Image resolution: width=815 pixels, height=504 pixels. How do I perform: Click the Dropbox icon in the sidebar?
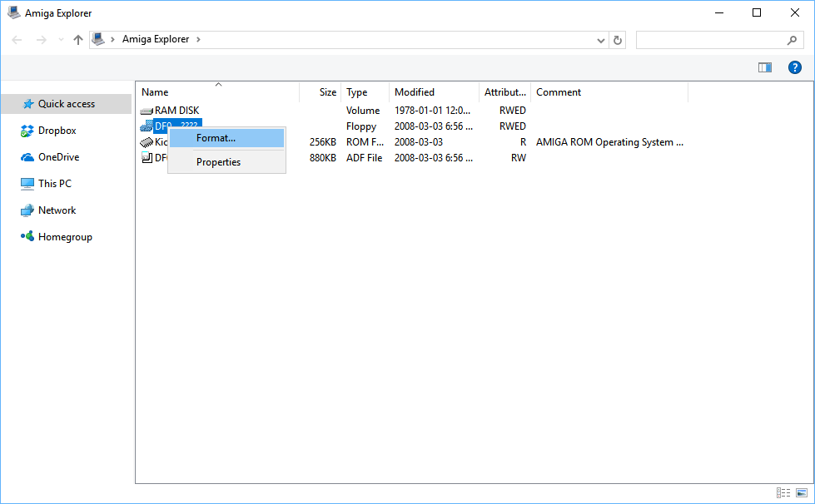tap(27, 131)
